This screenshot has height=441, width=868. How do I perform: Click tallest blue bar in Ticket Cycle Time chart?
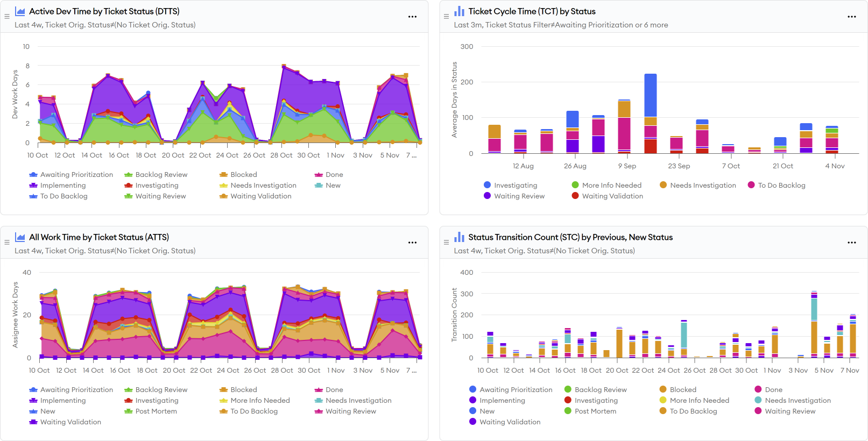(x=651, y=95)
